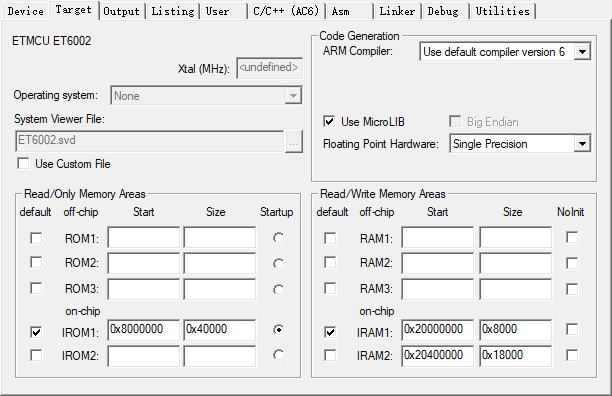Click the IRAM1 Size field 0x8000
The image size is (612, 396).
[x=516, y=330]
